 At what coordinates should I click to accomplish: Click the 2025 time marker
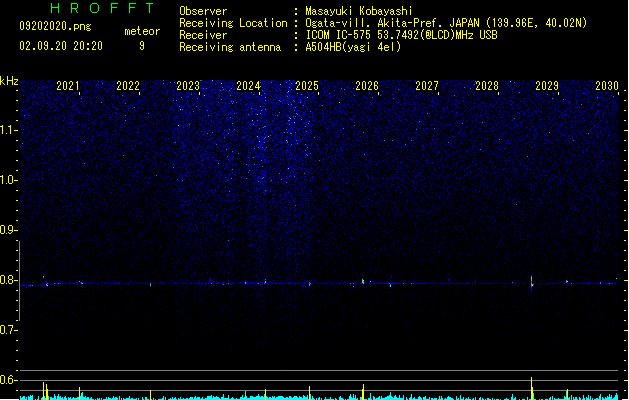(x=307, y=86)
